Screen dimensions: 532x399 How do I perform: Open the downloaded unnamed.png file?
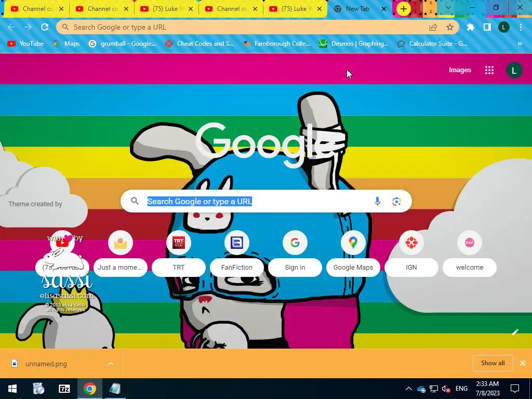(x=46, y=364)
